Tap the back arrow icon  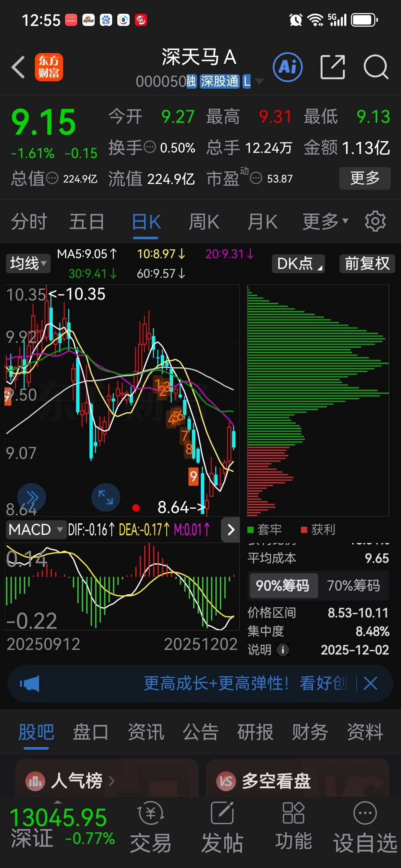click(18, 67)
